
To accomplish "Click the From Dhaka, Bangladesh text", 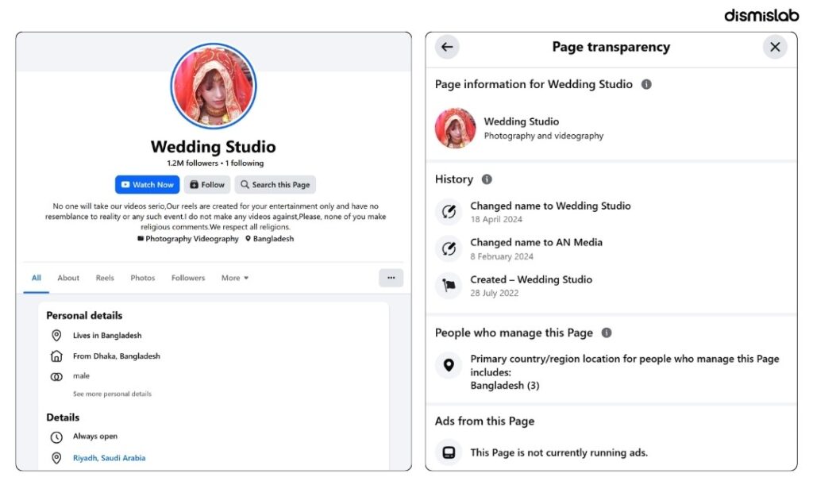I will [117, 356].
